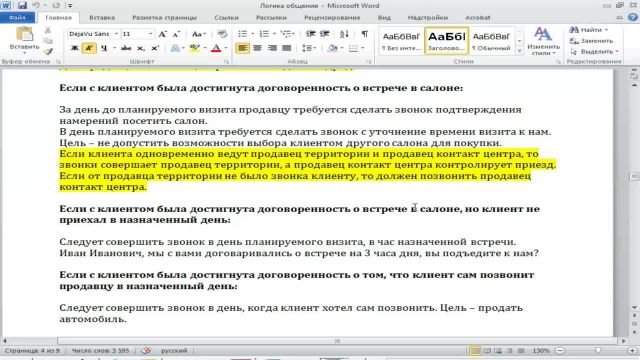
Task: Switch to Print Layout view
Action: tap(475, 351)
